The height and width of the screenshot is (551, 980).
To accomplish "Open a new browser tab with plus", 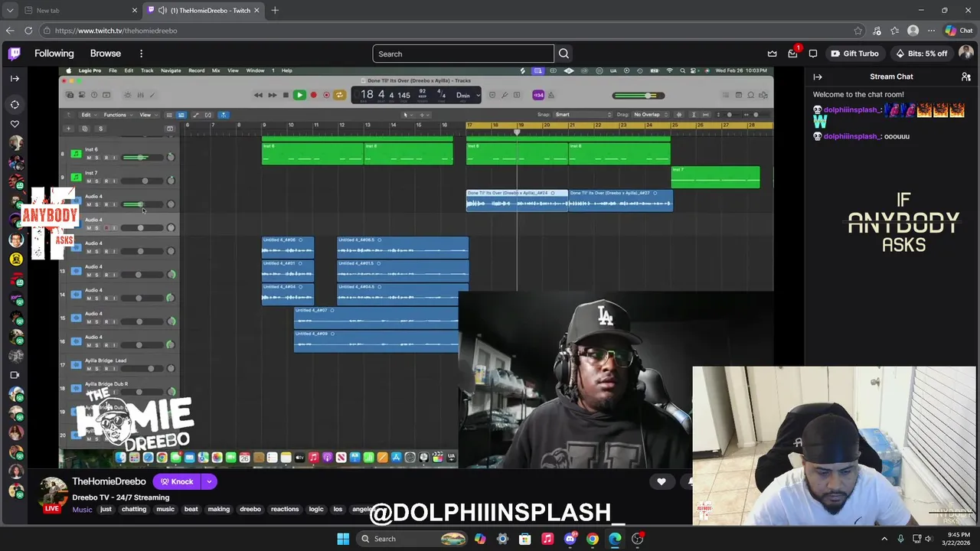I will point(275,11).
